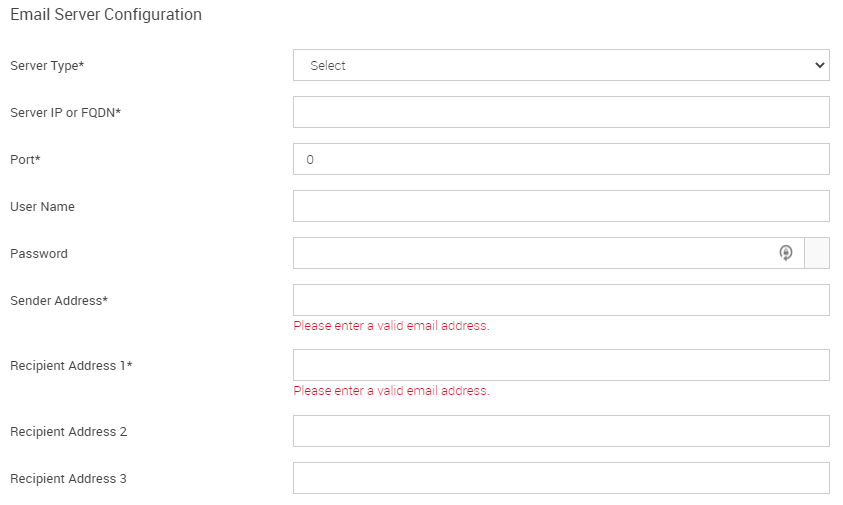Click inside the Password input box
Screen dimensions: 843x505
point(548,253)
